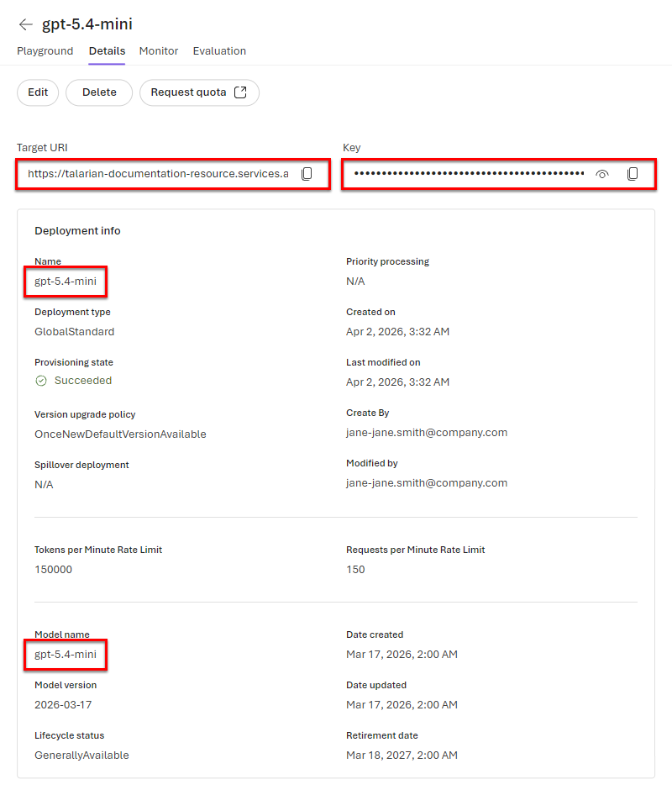672x795 pixels.
Task: Select the Created on date value
Action: tap(398, 332)
